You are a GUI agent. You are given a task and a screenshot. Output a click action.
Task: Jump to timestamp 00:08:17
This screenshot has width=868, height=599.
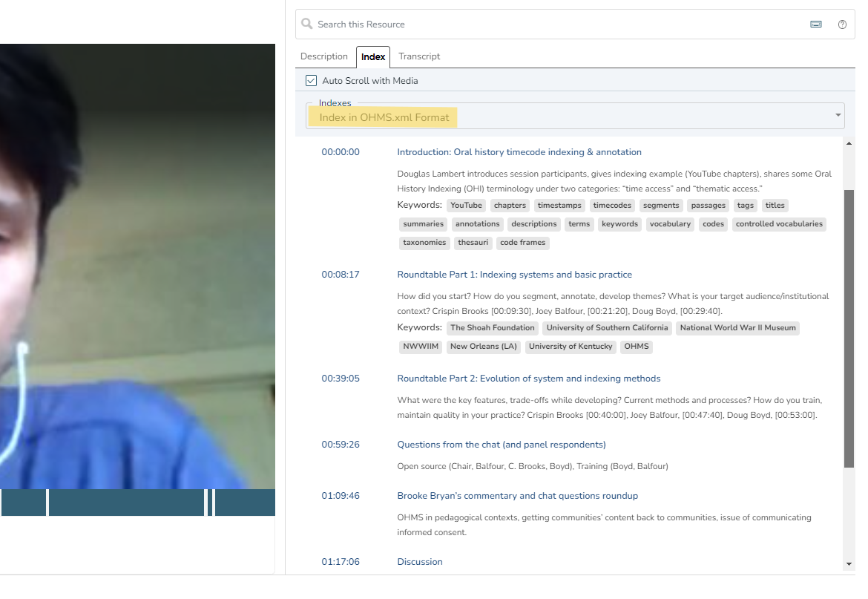pyautogui.click(x=341, y=275)
